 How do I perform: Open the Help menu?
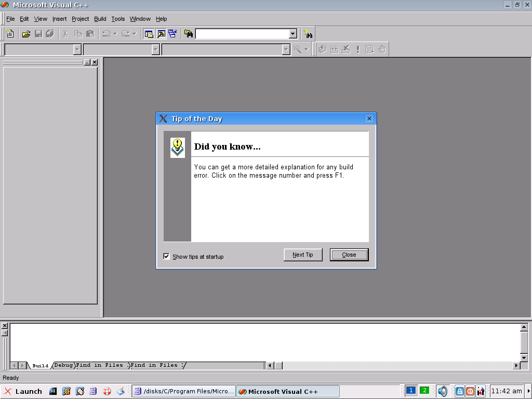[x=162, y=19]
